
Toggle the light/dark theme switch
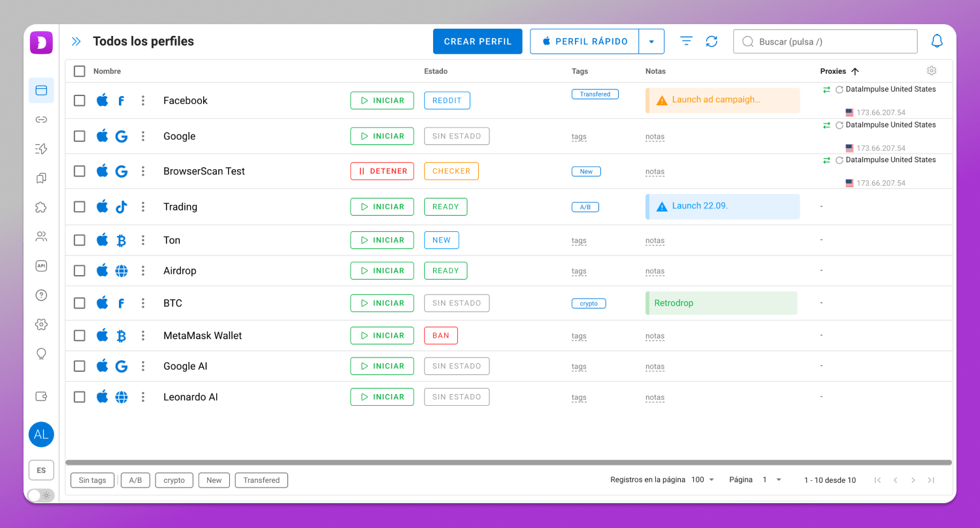pos(41,495)
